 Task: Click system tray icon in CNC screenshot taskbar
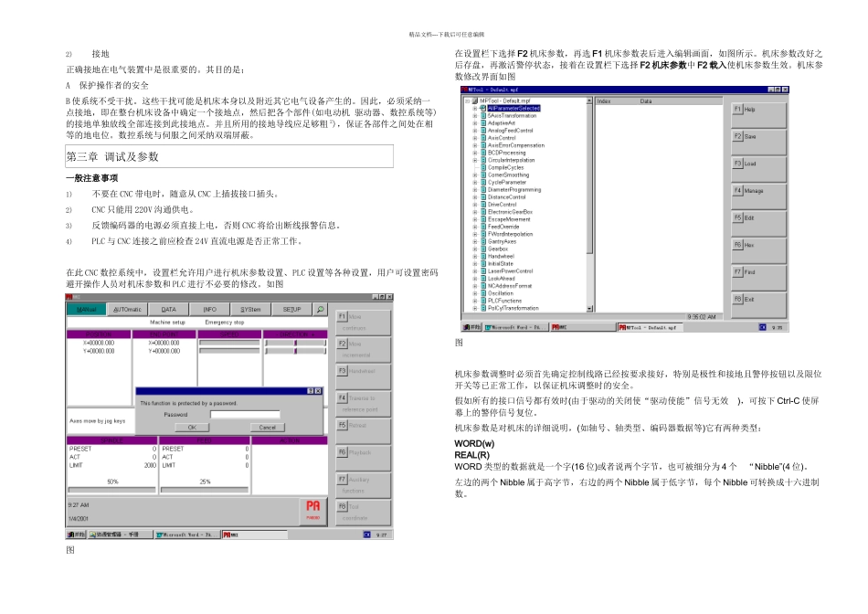point(366,535)
